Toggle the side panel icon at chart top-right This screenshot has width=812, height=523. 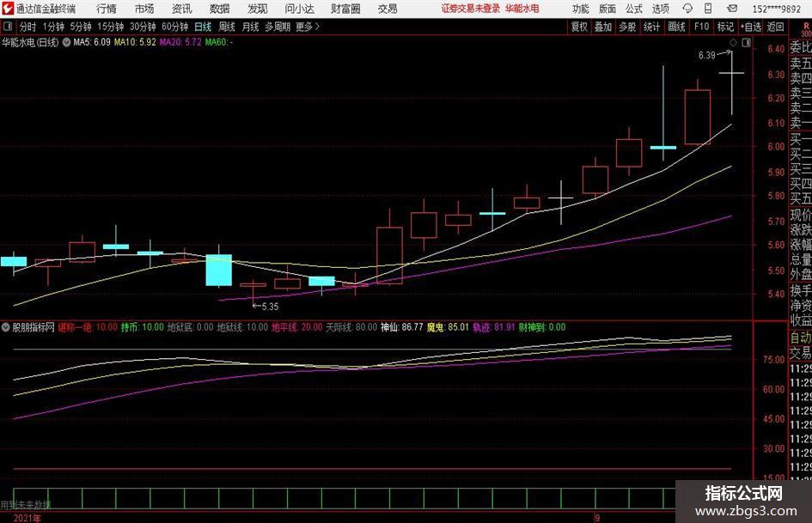click(746, 42)
